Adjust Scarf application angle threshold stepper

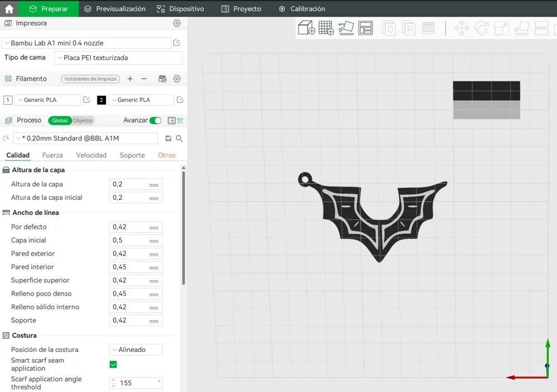pyautogui.click(x=113, y=383)
